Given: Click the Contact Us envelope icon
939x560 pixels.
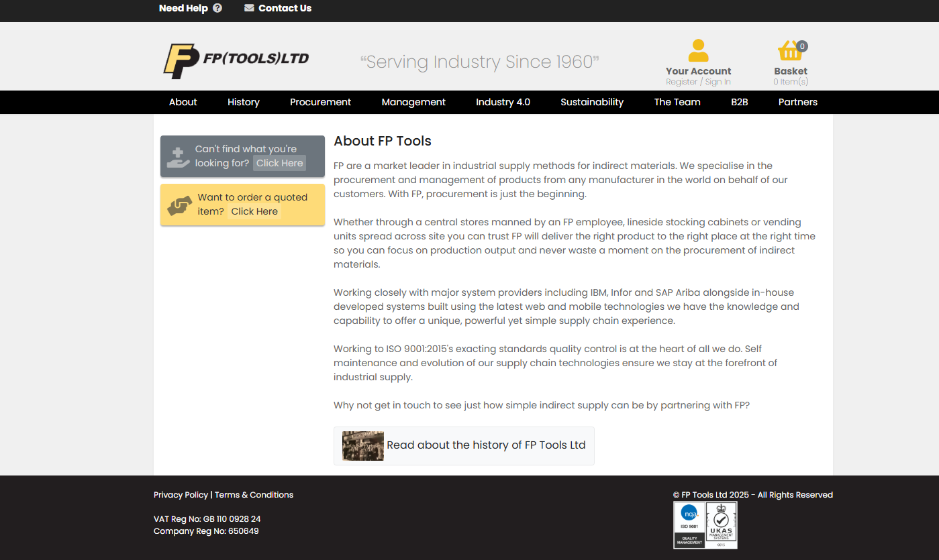Looking at the screenshot, I should pyautogui.click(x=249, y=8).
